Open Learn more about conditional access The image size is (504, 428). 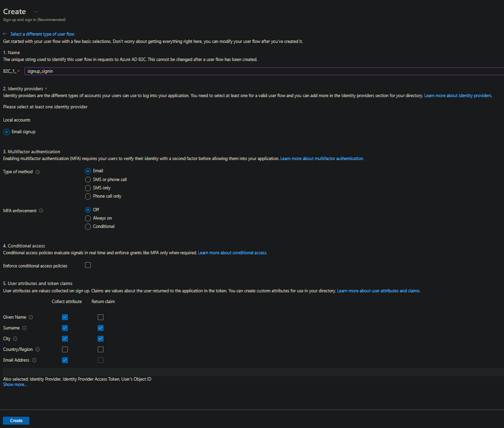pyautogui.click(x=232, y=252)
